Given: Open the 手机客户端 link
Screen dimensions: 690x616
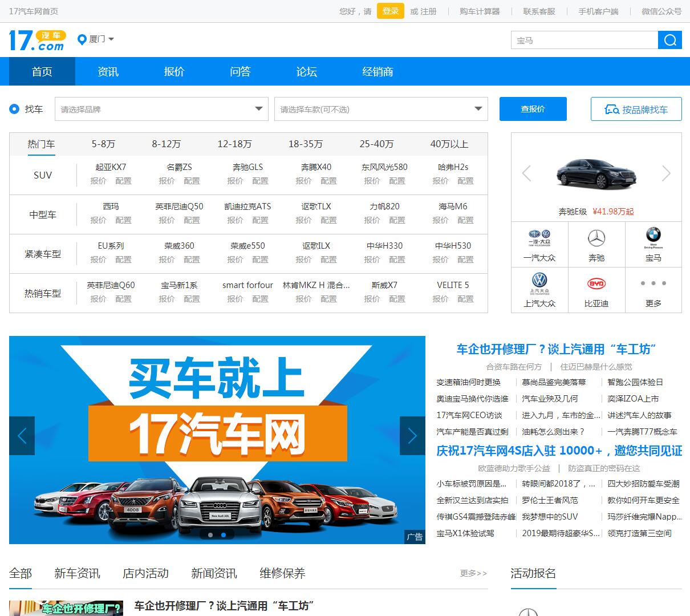Looking at the screenshot, I should [x=598, y=11].
